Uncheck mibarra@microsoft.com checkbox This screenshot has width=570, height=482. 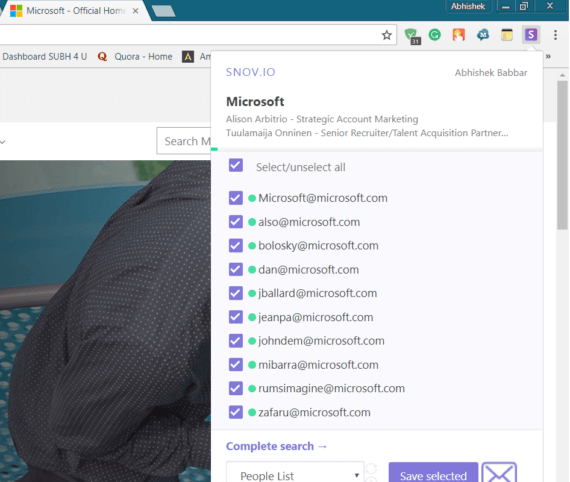(236, 365)
